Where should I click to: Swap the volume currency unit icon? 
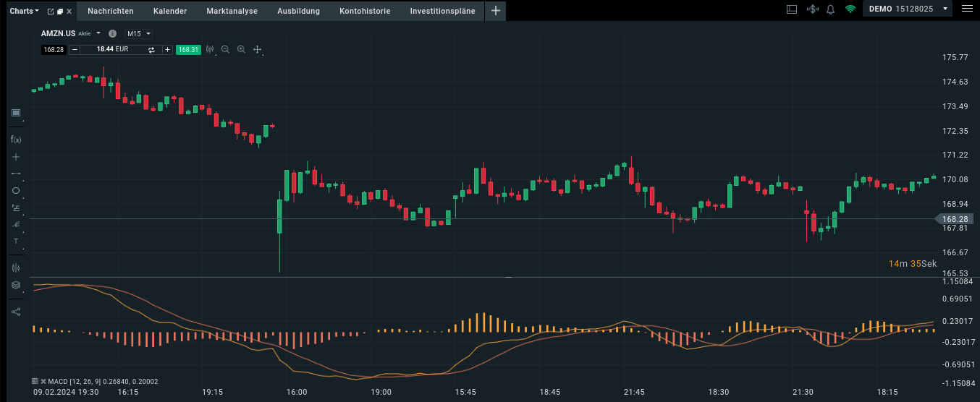151,49
